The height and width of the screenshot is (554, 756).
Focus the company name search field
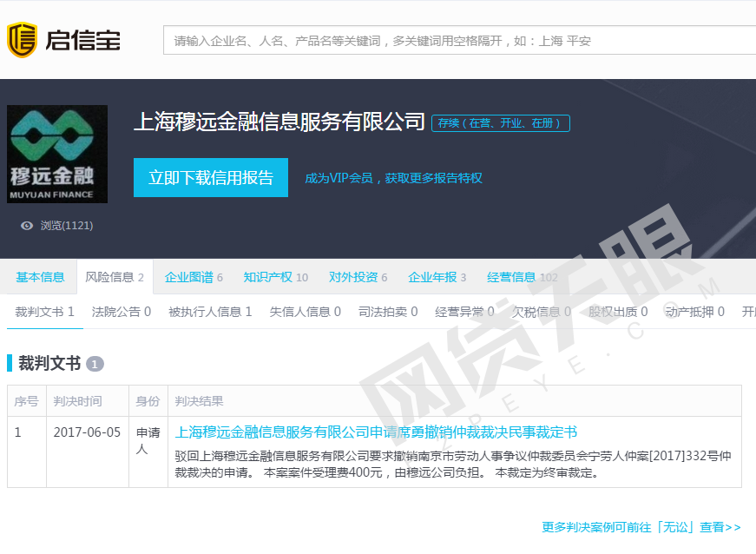(459, 41)
